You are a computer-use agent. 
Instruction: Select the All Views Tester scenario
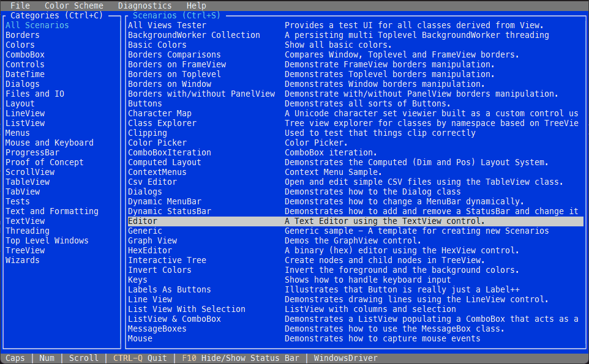[167, 25]
